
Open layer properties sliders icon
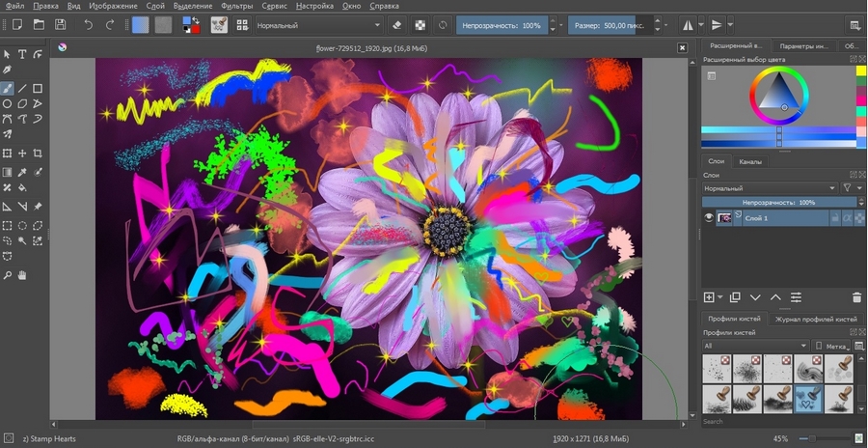[x=796, y=297]
